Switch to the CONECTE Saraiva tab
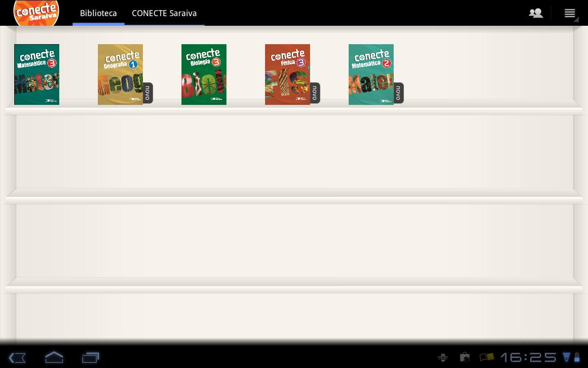Image resolution: width=588 pixels, height=368 pixels. [x=164, y=13]
